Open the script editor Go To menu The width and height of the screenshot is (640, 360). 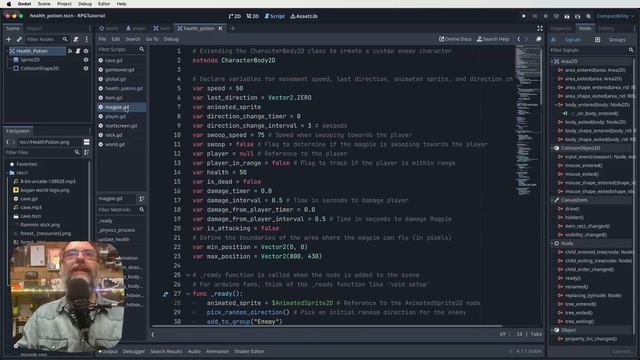[x=152, y=39]
